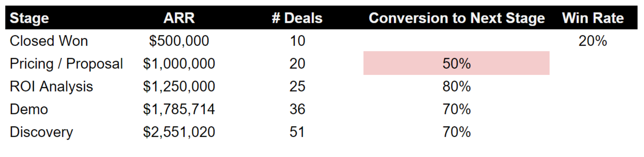The image size is (644, 157).
Task: Click the pink highlighted 50% cell
Action: click(456, 63)
